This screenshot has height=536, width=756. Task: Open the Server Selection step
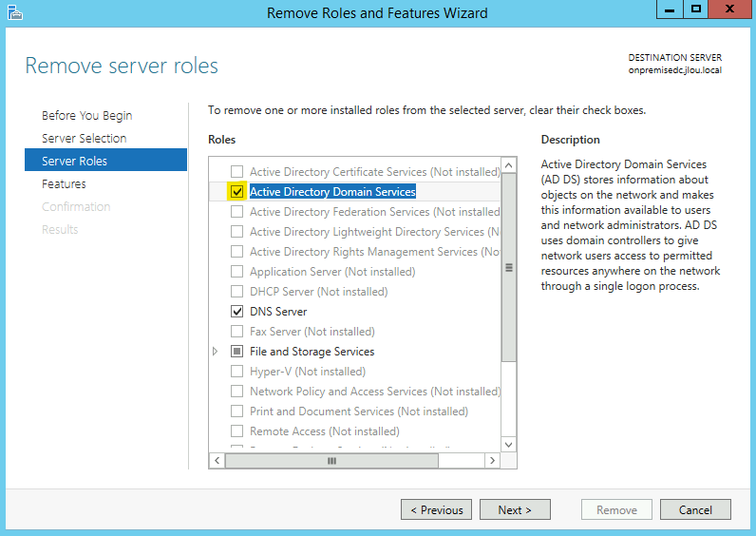click(x=84, y=139)
